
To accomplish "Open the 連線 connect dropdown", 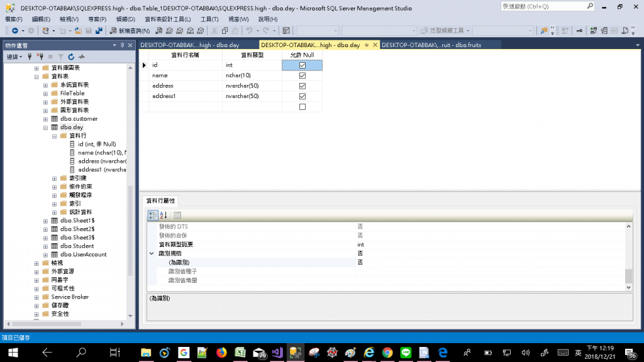I will [x=14, y=57].
